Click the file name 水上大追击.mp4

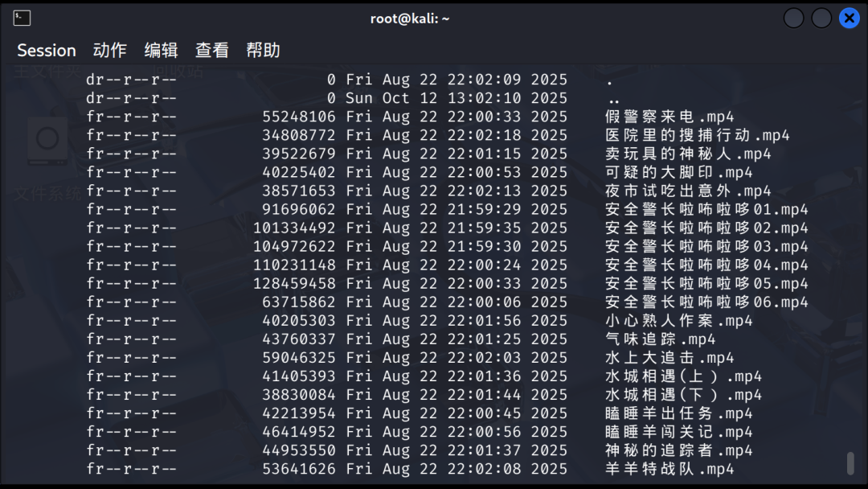click(x=669, y=358)
